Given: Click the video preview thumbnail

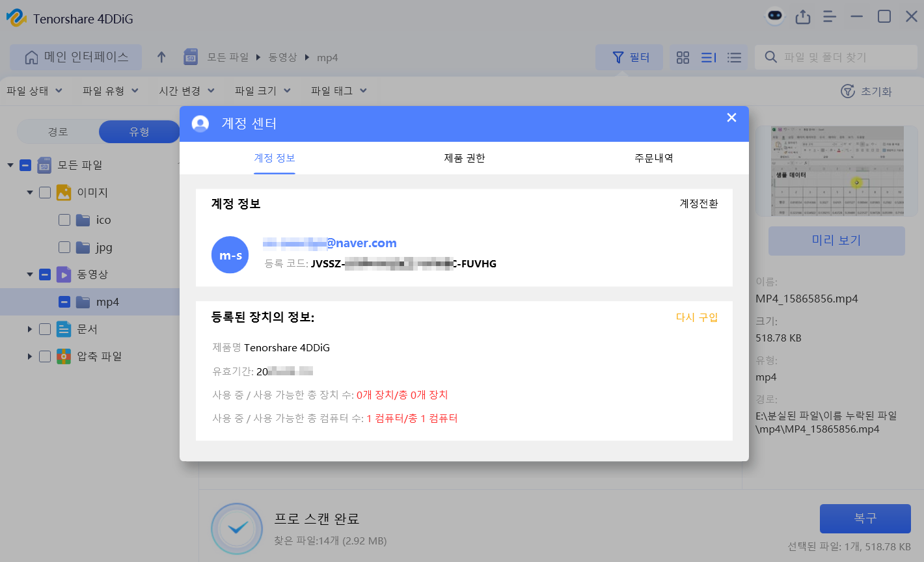Looking at the screenshot, I should (x=837, y=171).
